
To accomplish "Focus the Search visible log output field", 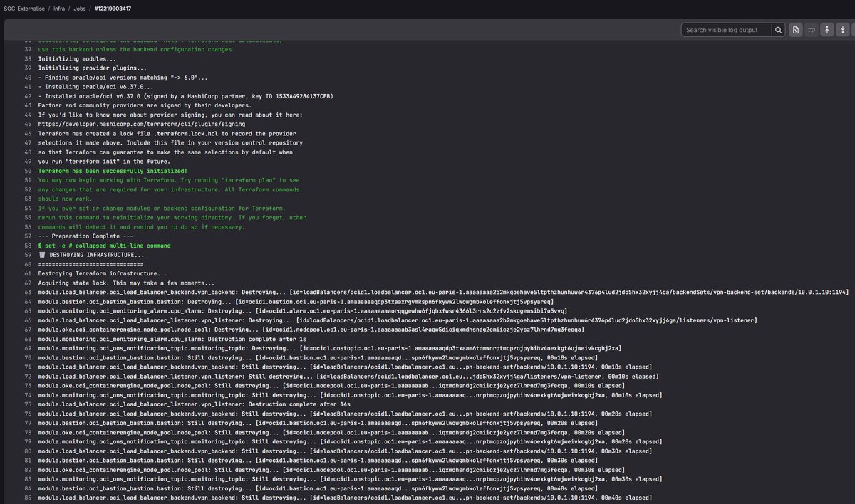I will tap(727, 30).
